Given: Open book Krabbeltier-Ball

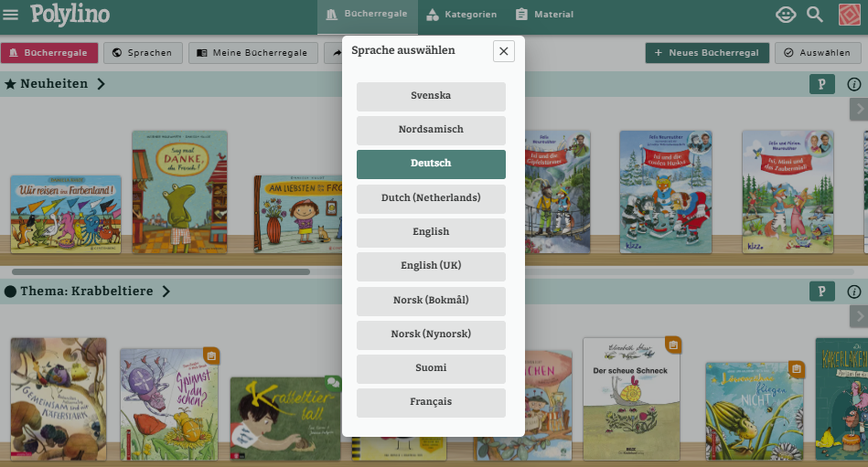Looking at the screenshot, I should 285,419.
